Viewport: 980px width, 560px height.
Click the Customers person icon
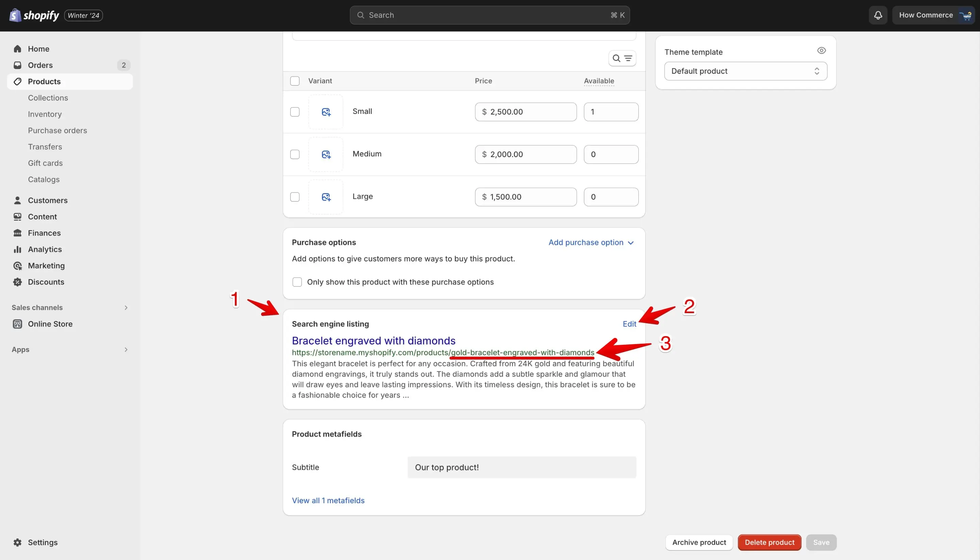pos(17,200)
